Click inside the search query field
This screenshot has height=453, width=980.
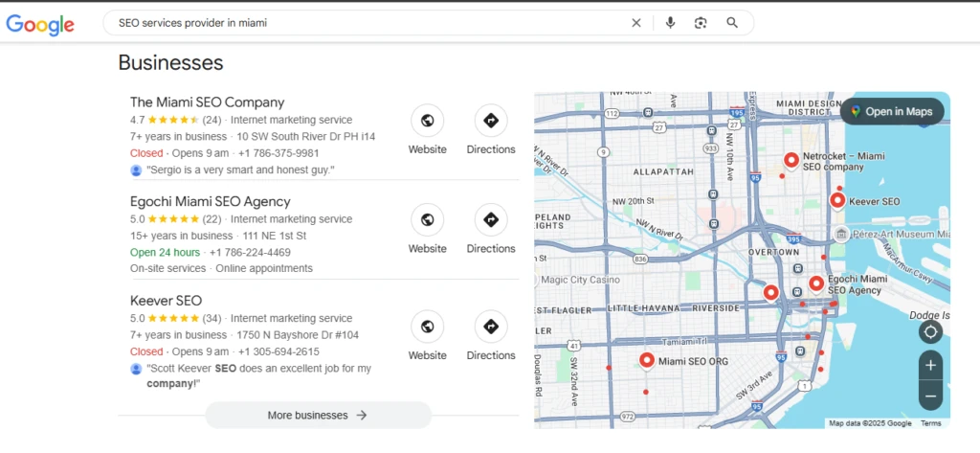pos(368,23)
